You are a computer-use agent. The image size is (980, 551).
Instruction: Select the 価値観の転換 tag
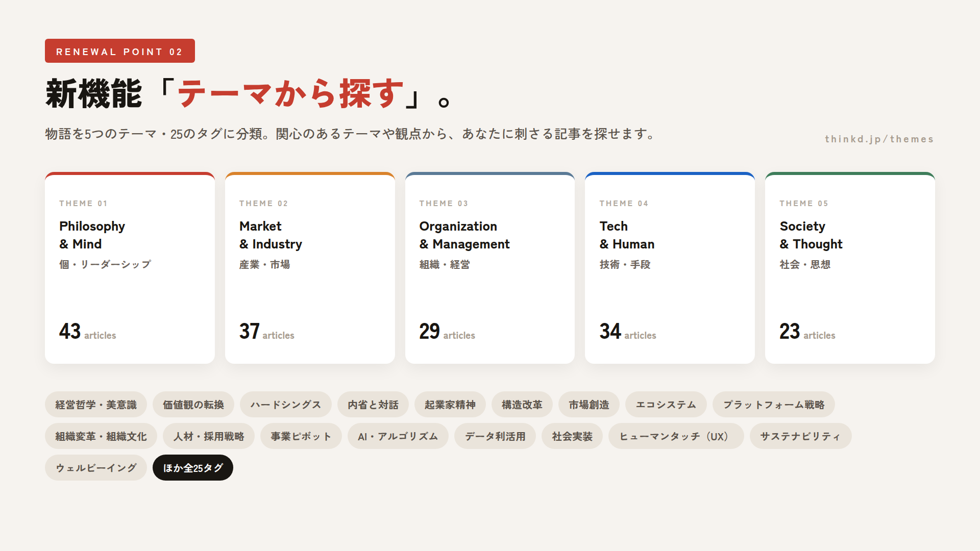click(193, 405)
